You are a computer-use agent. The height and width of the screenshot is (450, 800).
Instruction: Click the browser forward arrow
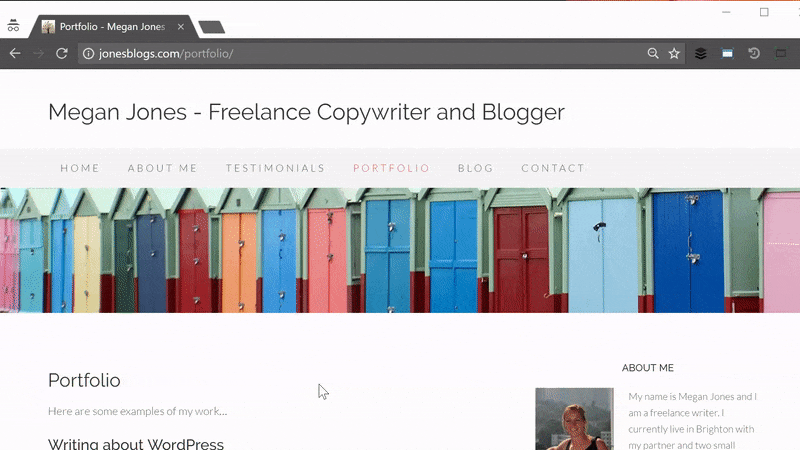pyautogui.click(x=38, y=53)
